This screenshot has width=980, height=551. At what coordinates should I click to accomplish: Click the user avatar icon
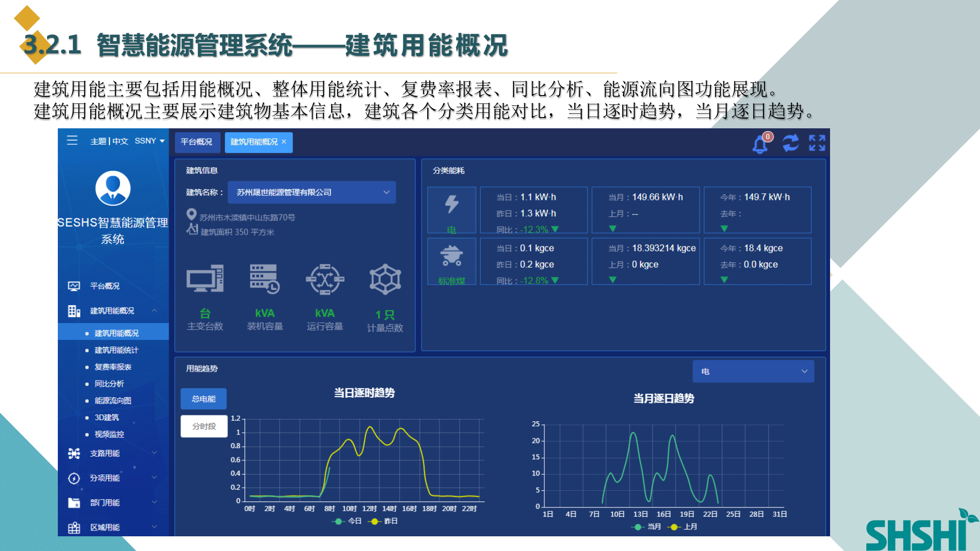pyautogui.click(x=113, y=188)
